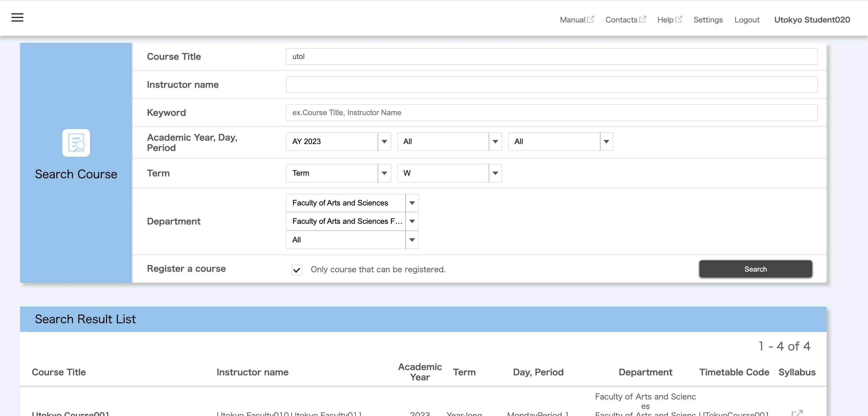Click the Utokyo Student020 user name

(x=812, y=20)
